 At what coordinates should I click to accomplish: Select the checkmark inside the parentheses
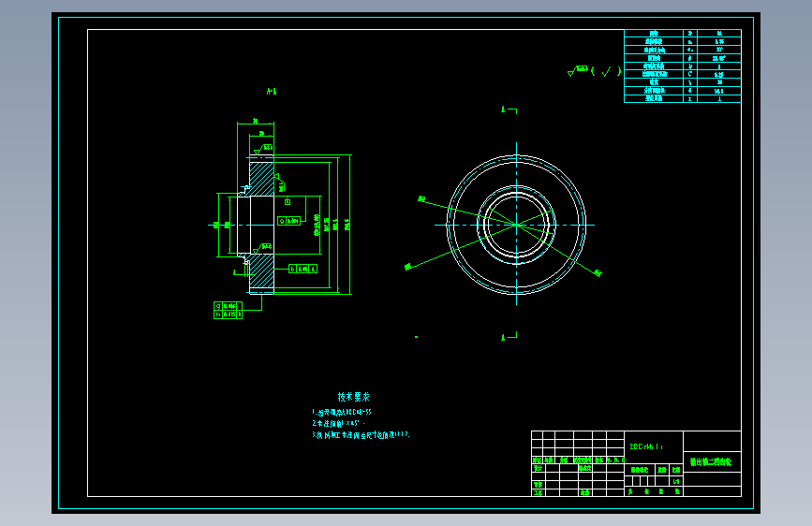tap(606, 71)
